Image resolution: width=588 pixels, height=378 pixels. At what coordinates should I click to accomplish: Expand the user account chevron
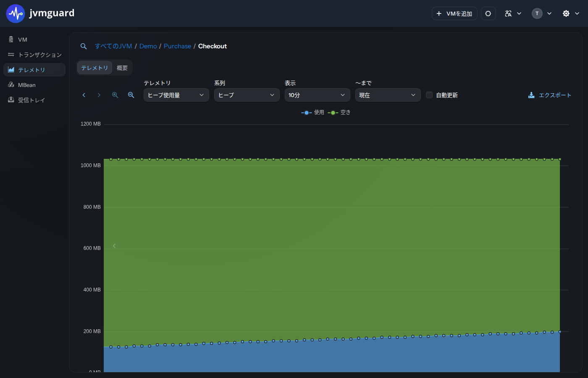coord(549,13)
